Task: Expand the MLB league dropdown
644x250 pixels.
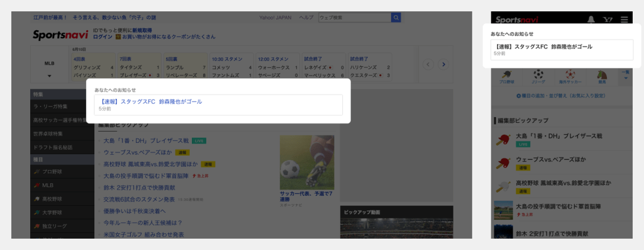Action: click(49, 76)
